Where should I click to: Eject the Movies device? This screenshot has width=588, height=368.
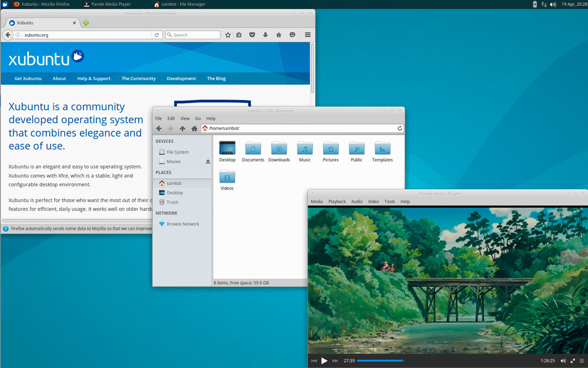click(208, 161)
